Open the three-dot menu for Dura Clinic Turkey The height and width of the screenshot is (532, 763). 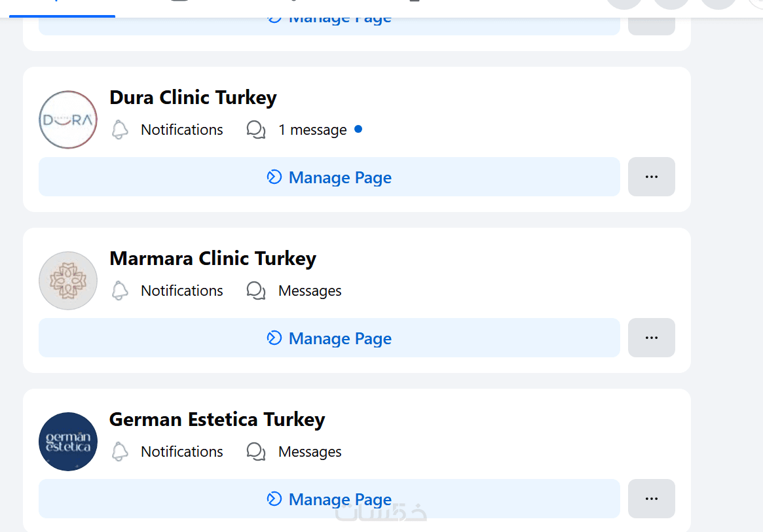pyautogui.click(x=651, y=177)
